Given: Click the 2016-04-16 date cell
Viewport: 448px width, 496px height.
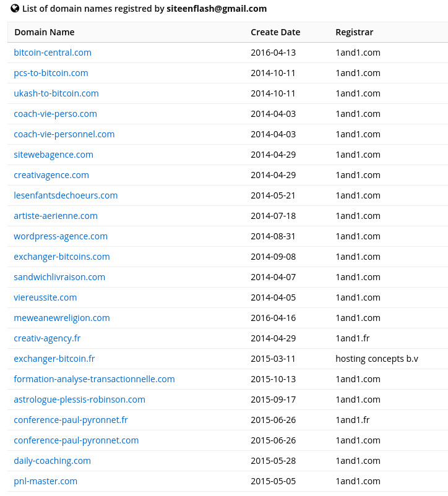Looking at the screenshot, I should click(274, 318).
